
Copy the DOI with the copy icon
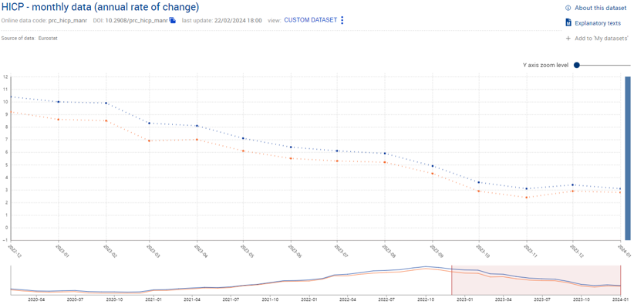[x=173, y=20]
